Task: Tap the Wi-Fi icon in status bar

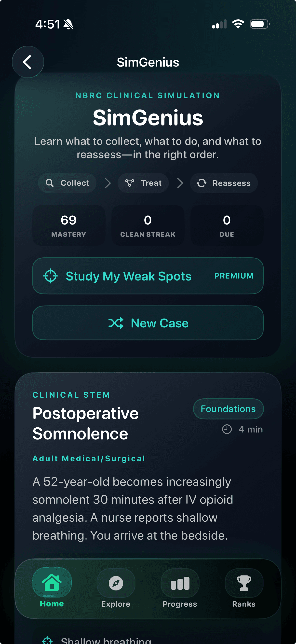Action: (x=238, y=24)
